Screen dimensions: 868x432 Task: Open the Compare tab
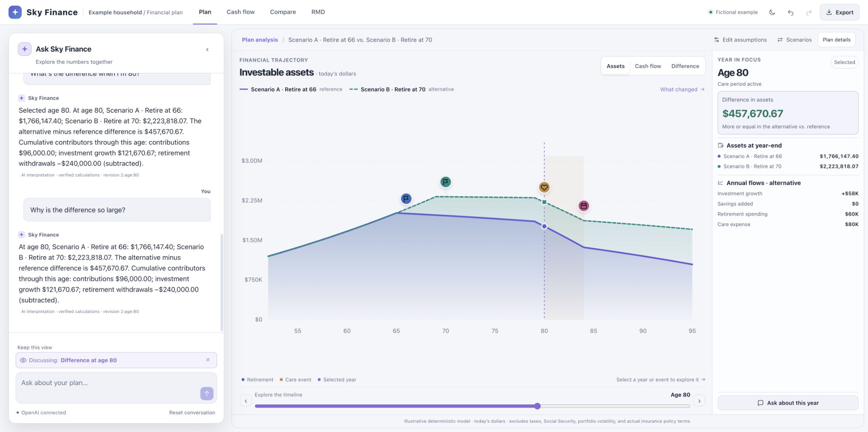tap(283, 12)
